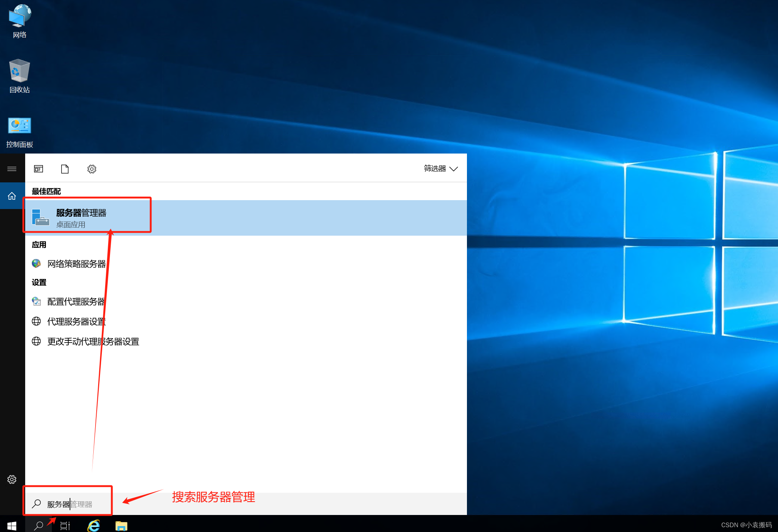Open the 网络 desktop icon
Screen dimensions: 778x532
(20, 21)
